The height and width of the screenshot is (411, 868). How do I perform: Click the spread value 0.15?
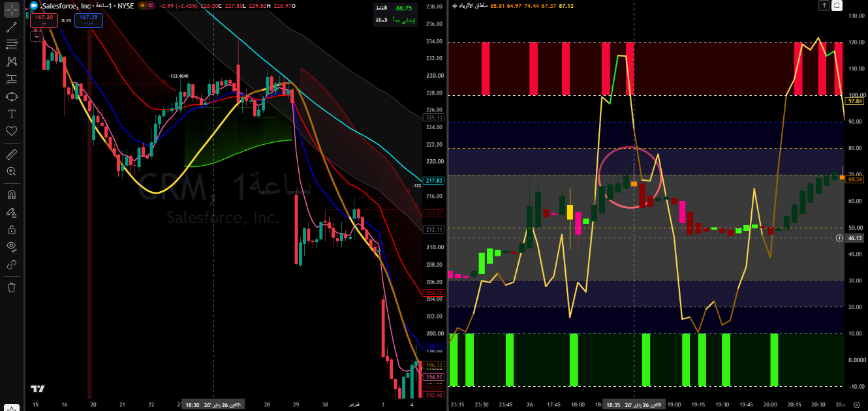66,20
